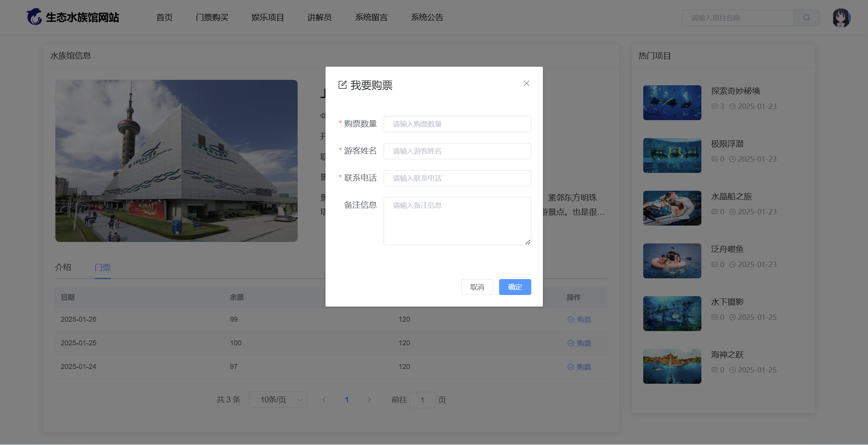
Task: Open the user avatar in top right
Action: 841,18
